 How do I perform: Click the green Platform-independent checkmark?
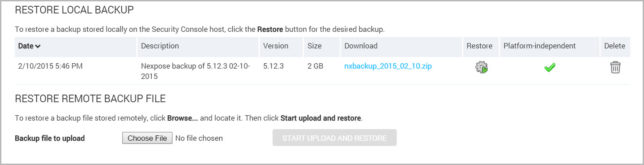click(550, 68)
